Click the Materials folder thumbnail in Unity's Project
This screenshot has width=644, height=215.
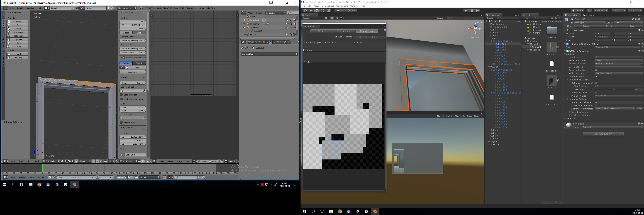click(x=552, y=31)
